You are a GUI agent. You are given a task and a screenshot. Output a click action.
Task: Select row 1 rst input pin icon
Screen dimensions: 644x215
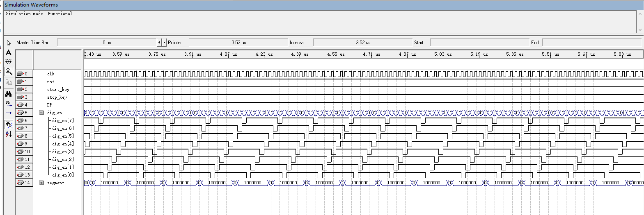(x=21, y=82)
